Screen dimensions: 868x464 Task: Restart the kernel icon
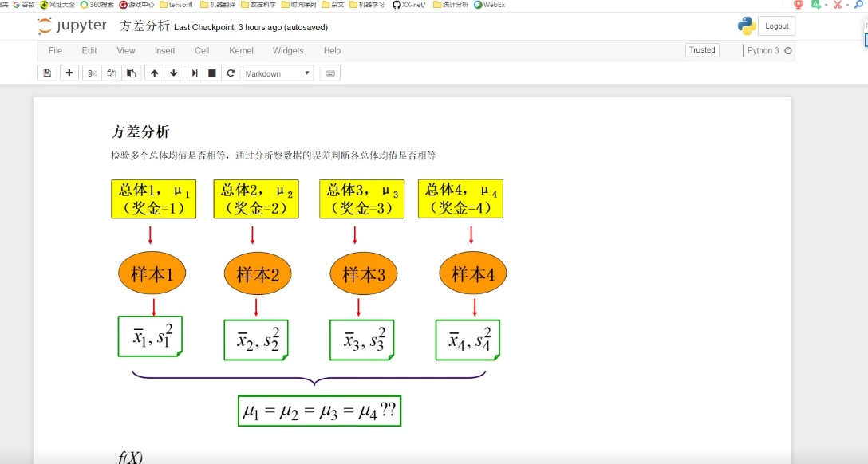231,73
